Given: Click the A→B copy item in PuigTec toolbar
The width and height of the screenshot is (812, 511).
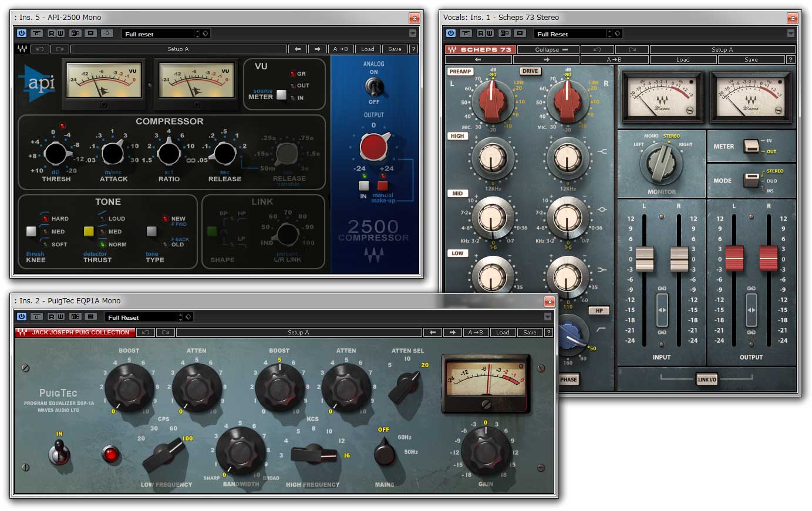Looking at the screenshot, I should click(475, 333).
